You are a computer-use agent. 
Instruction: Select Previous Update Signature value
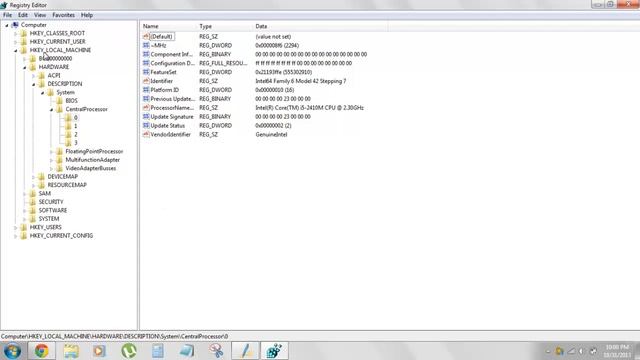(x=172, y=99)
